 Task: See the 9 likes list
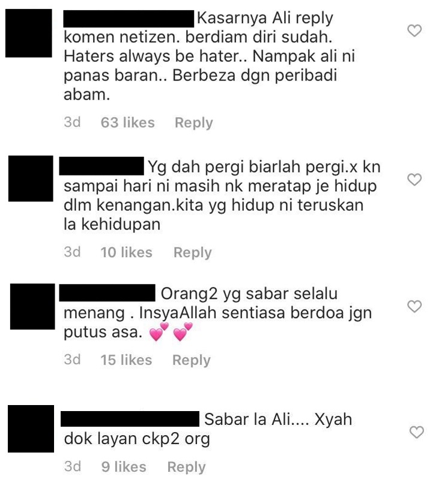coord(124,467)
